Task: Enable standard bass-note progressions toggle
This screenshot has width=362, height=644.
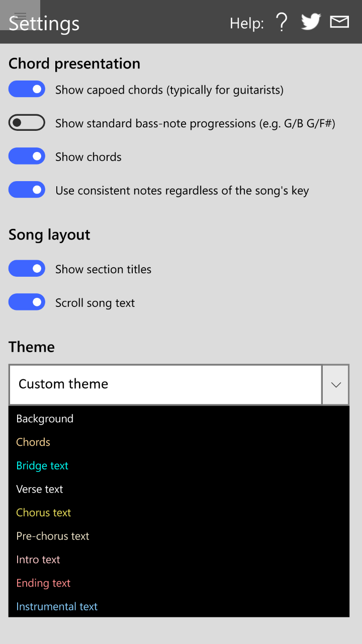Action: pos(27,123)
